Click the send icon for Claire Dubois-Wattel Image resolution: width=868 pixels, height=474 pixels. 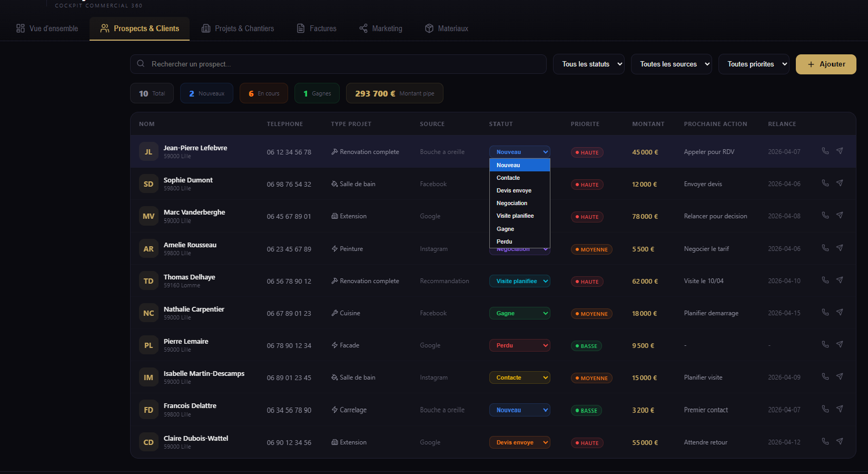(839, 441)
